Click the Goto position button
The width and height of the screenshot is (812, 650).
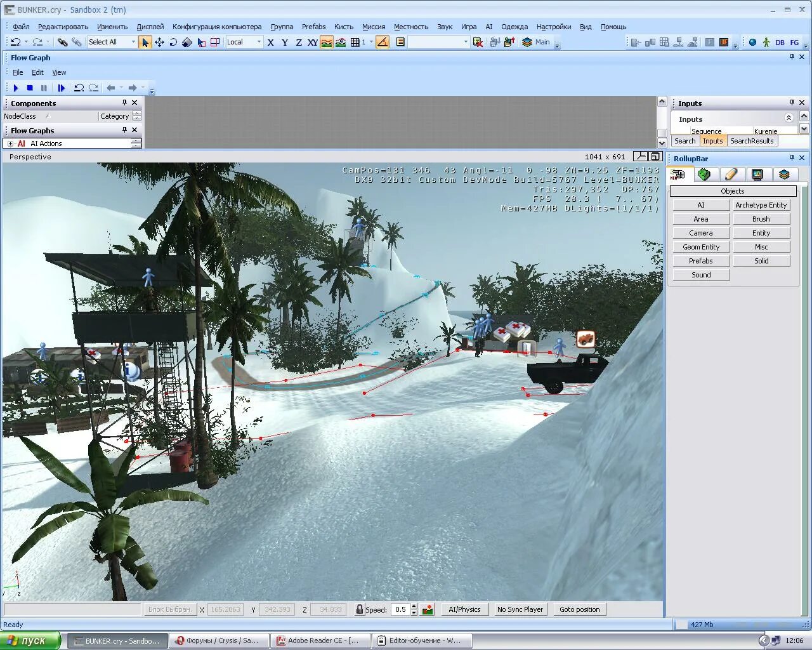pos(580,609)
